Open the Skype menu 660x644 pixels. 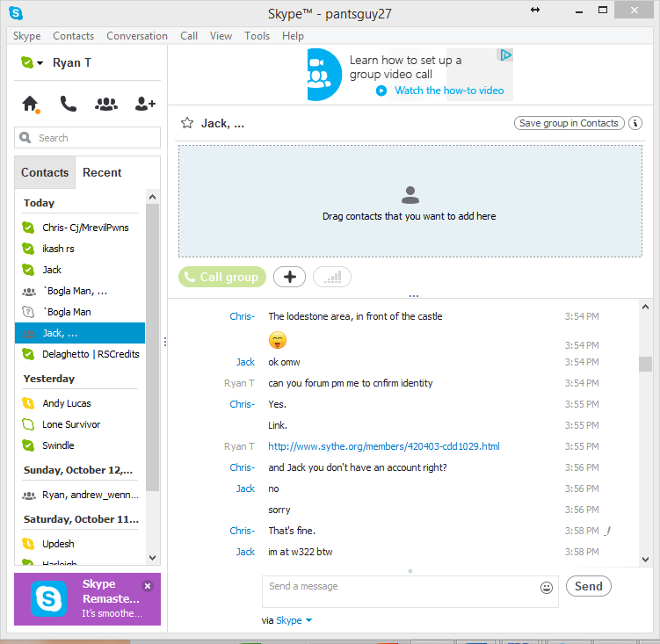point(27,36)
